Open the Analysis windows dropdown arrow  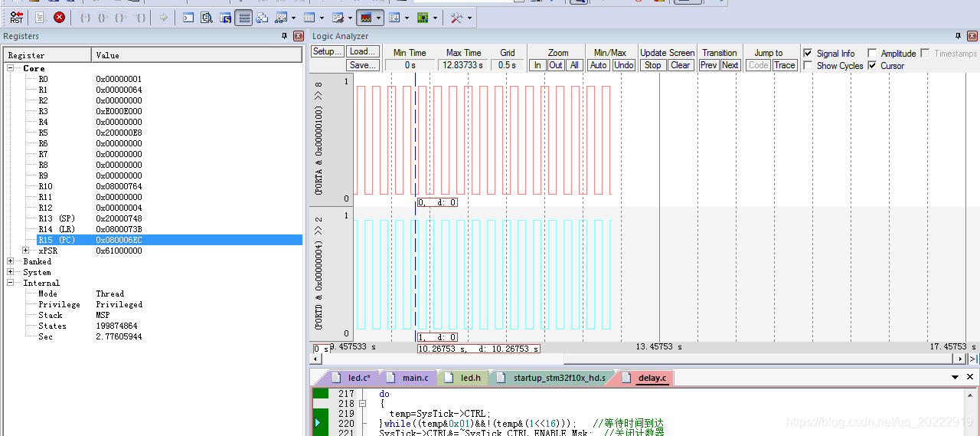pyautogui.click(x=378, y=18)
